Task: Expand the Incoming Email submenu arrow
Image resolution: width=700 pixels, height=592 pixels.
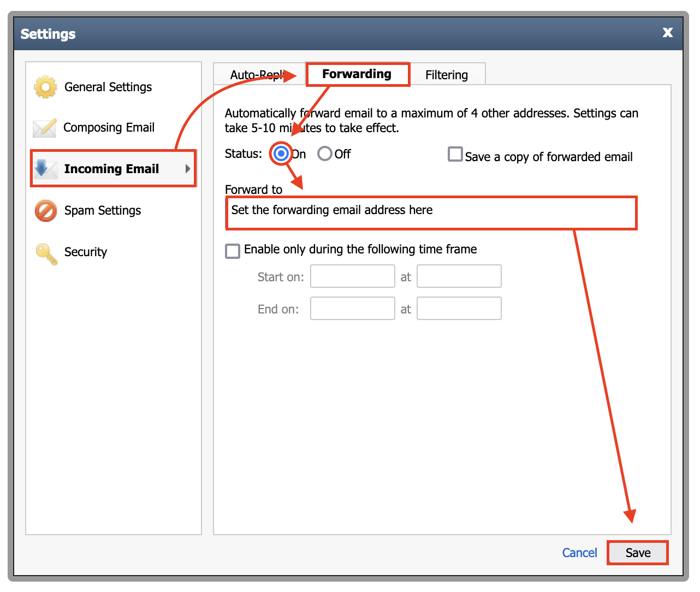Action: [188, 169]
